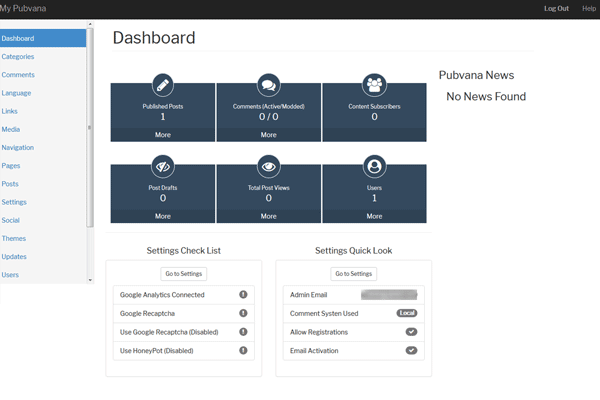600x400 pixels.
Task: Click the Use HoneyPot disabled status icon
Action: coord(243,350)
